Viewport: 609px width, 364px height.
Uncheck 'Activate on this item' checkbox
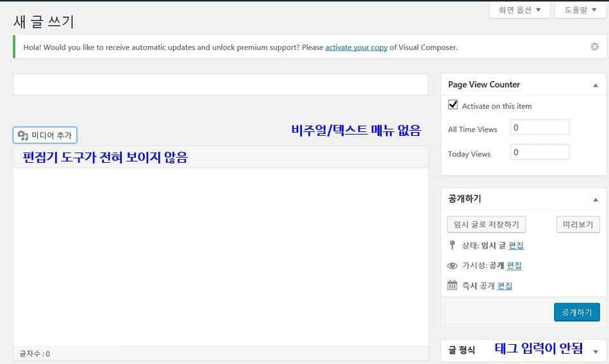coord(453,104)
